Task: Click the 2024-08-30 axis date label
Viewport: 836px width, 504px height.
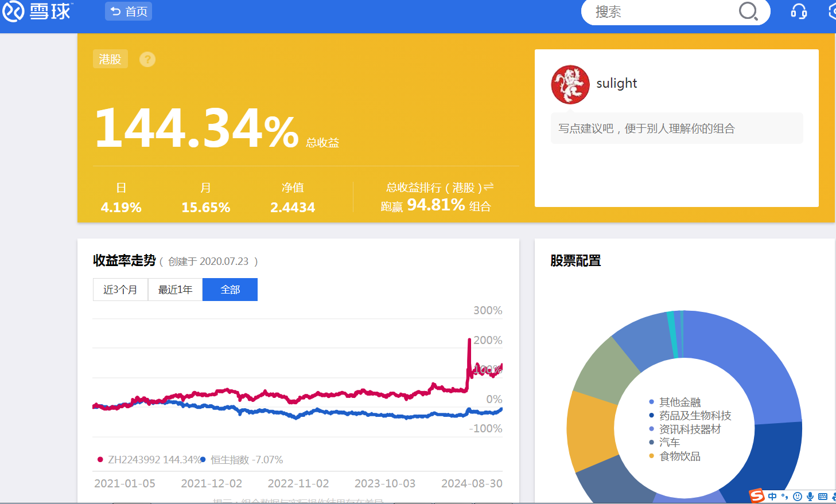Action: tap(472, 483)
